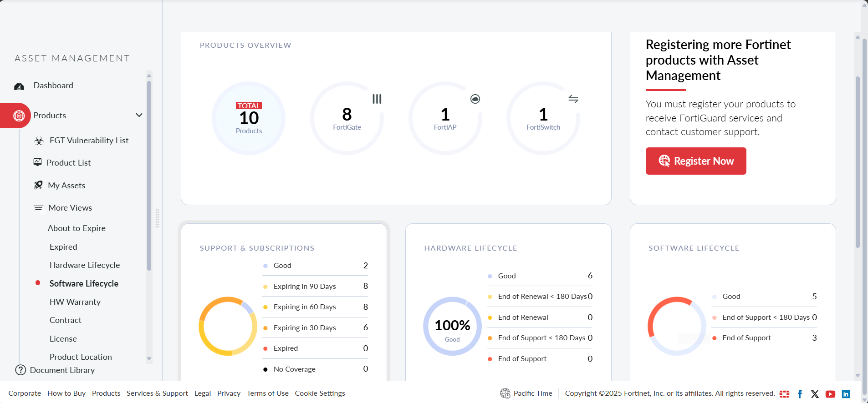Image resolution: width=868 pixels, height=403 pixels.
Task: Click the Product List monitor icon
Action: point(38,162)
